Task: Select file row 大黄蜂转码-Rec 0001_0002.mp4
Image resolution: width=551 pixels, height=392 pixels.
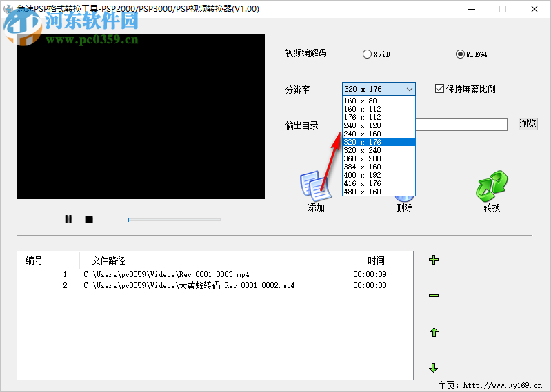Action: point(215,285)
